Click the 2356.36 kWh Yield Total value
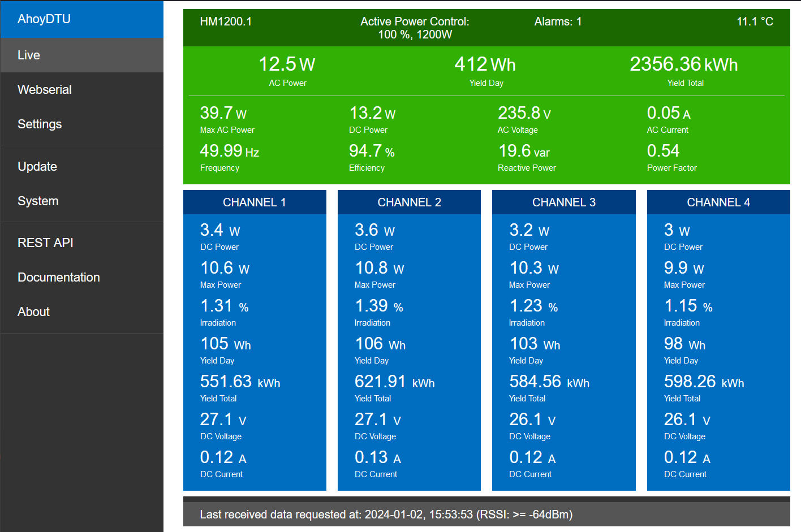The width and height of the screenshot is (801, 532). coord(683,64)
